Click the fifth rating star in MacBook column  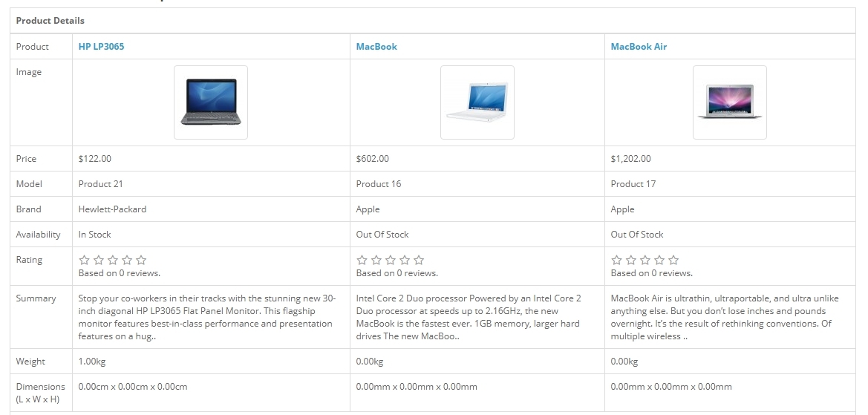pyautogui.click(x=419, y=260)
